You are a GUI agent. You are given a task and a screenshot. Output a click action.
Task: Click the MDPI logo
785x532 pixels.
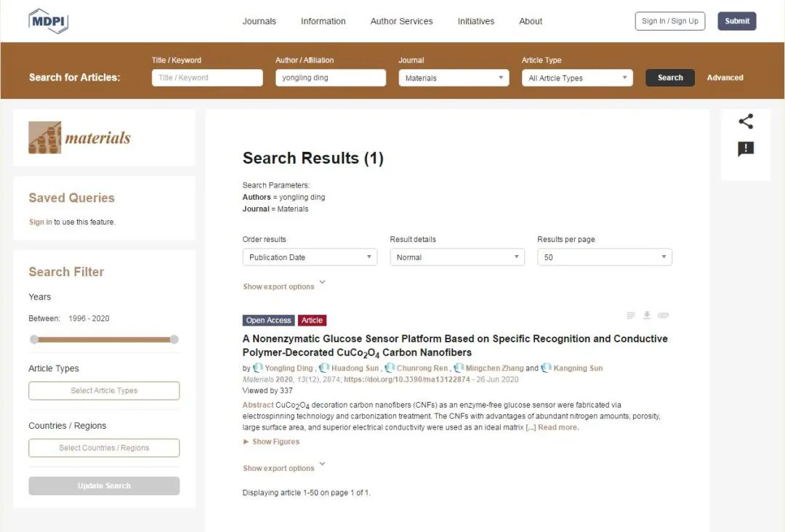[48, 21]
